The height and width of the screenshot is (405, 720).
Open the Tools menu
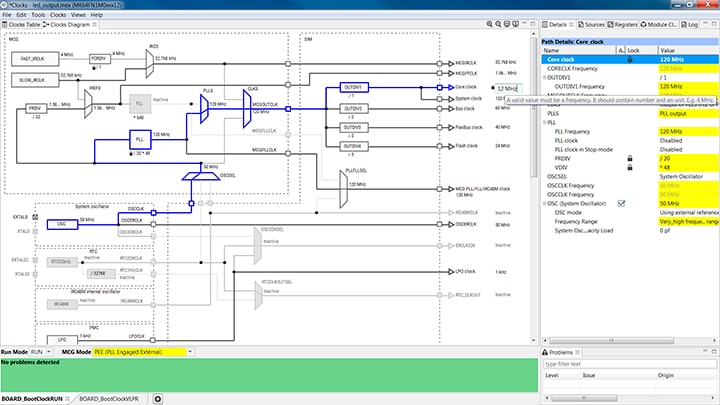(37, 15)
